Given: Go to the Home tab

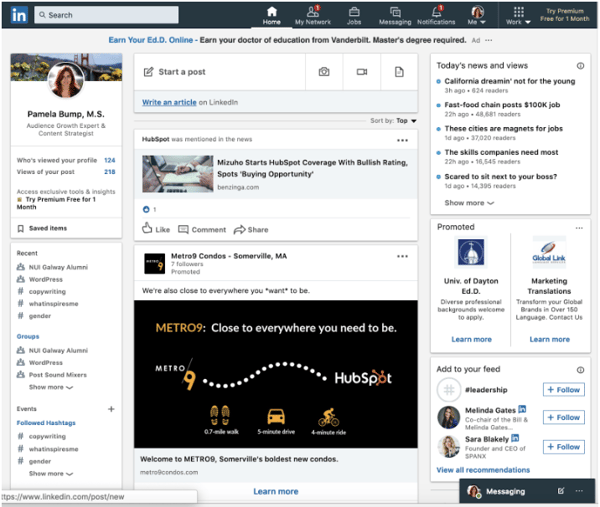Looking at the screenshot, I should pyautogui.click(x=271, y=15).
